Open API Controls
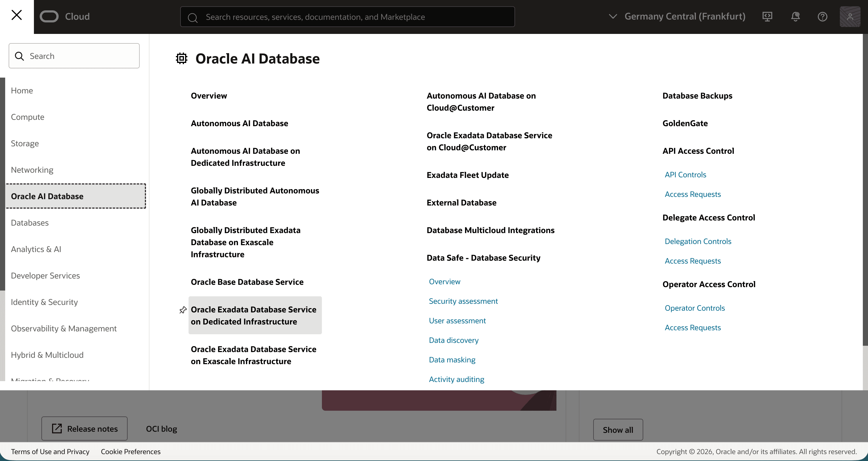 coord(685,174)
